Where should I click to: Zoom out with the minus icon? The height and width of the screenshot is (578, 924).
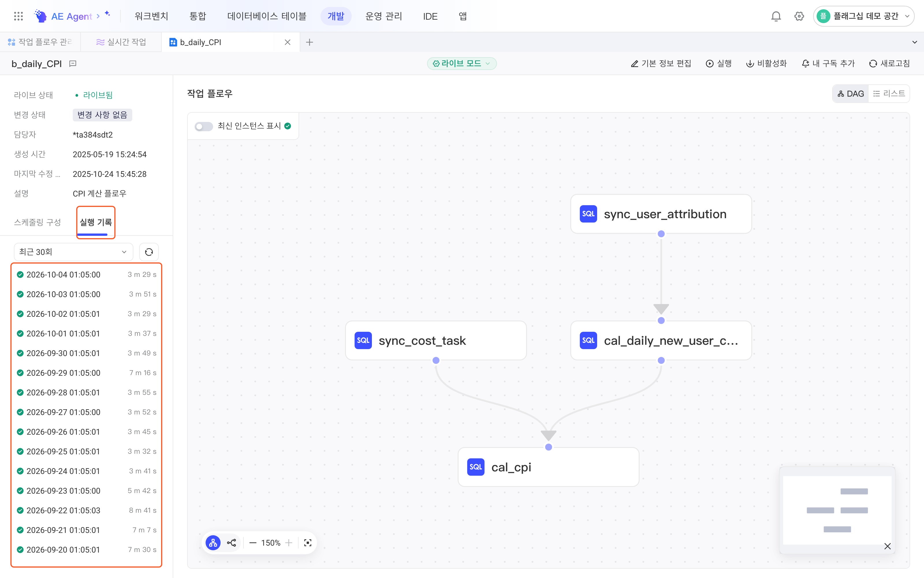(253, 543)
